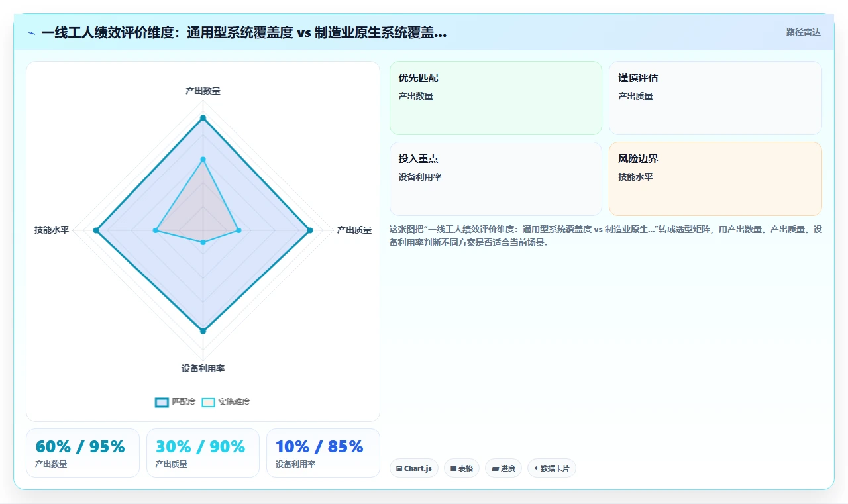Click the 技能水平 radar axis label
Screen dimensions: 848x504
52,230
